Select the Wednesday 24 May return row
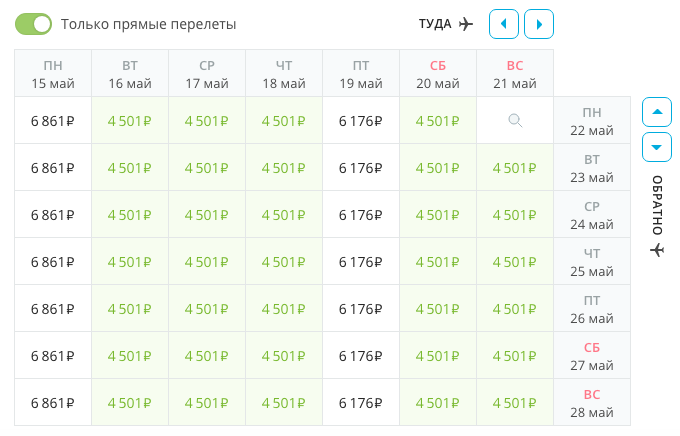The image size is (680, 436). [592, 215]
